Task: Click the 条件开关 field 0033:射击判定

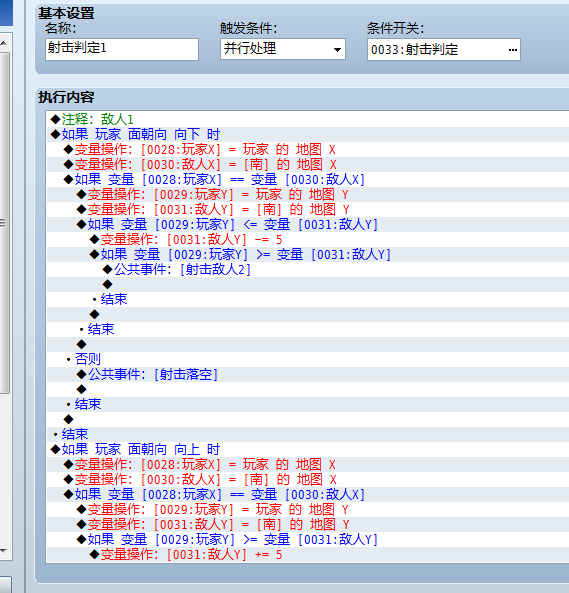Action: click(x=443, y=50)
